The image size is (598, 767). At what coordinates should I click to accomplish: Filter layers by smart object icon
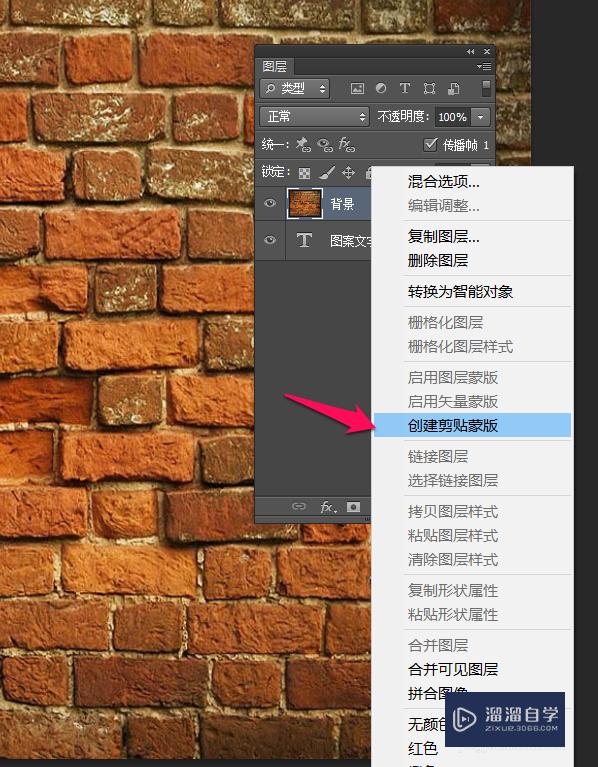tap(453, 89)
